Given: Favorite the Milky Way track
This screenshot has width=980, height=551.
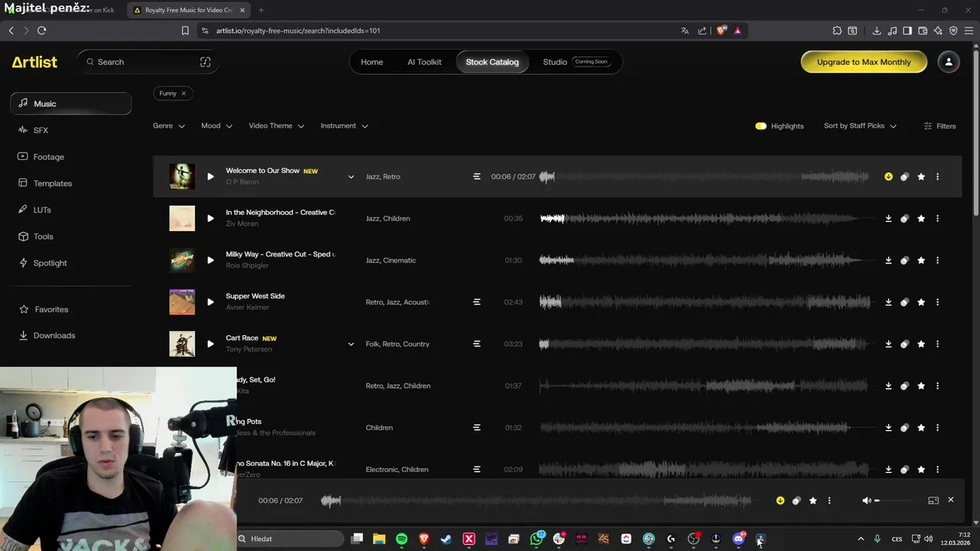Looking at the screenshot, I should click(921, 260).
